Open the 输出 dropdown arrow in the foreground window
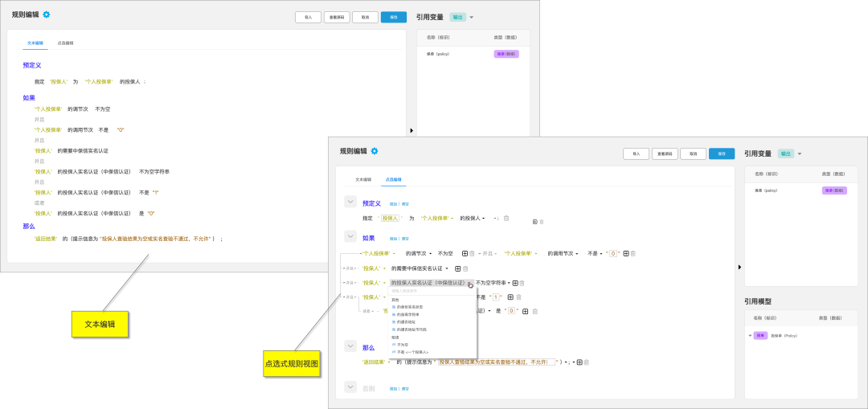 pyautogui.click(x=800, y=153)
